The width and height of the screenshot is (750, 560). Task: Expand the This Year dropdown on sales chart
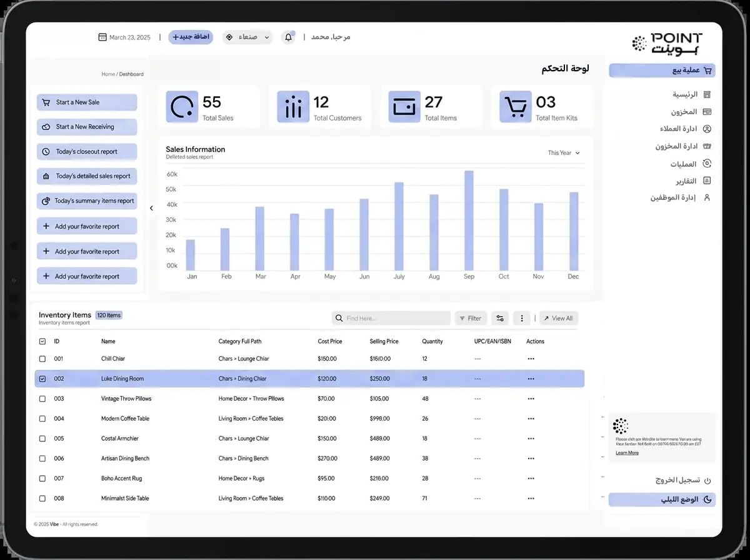[564, 153]
